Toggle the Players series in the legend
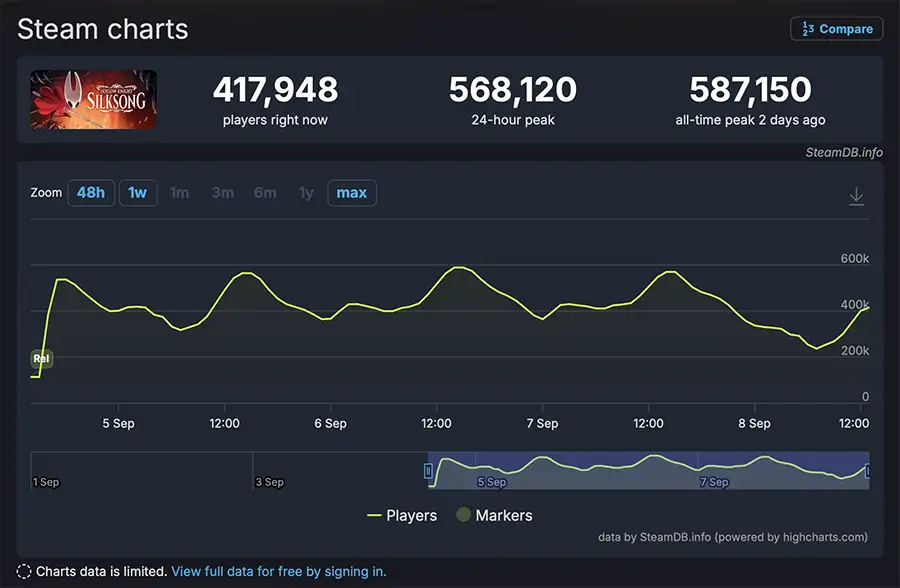The width and height of the screenshot is (900, 588). point(402,516)
